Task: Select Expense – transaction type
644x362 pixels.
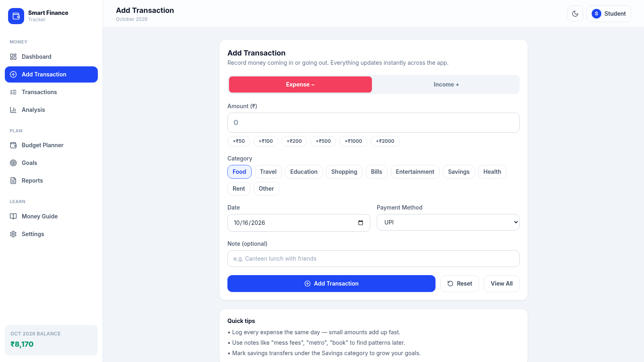Action: [x=300, y=84]
